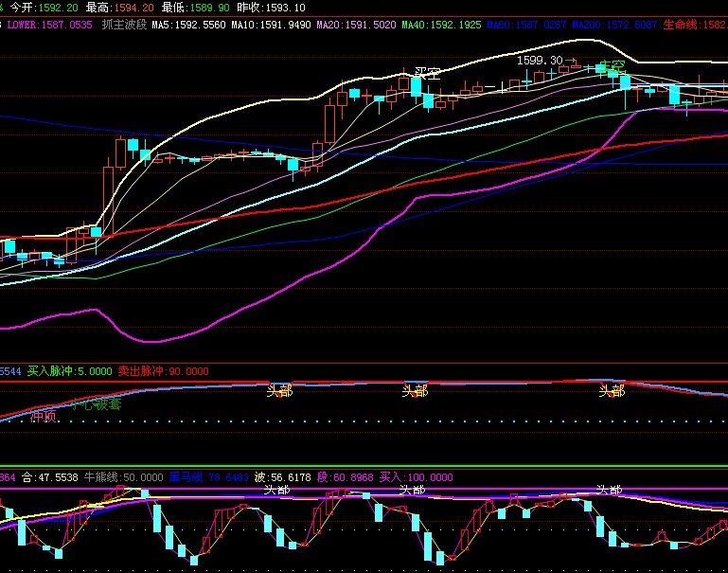Viewport: 728px width, 573px height.
Task: Click the 最低:1589.90 low price value
Action: click(195, 8)
